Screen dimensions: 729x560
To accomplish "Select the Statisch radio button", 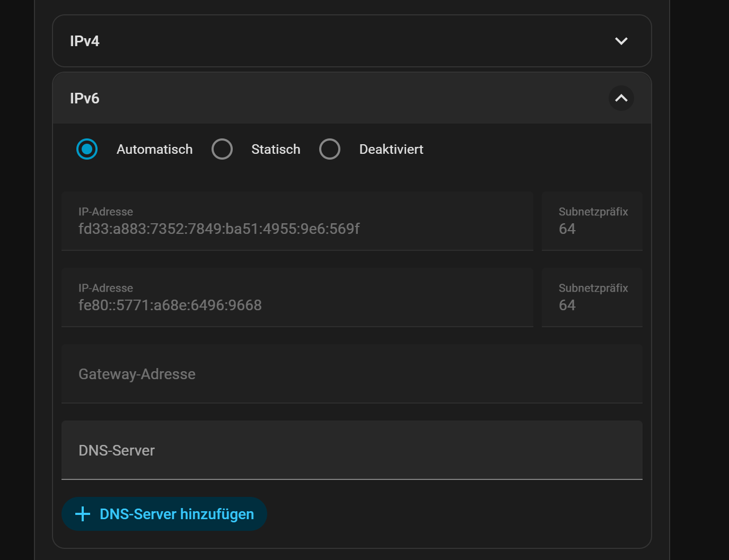I will (x=222, y=150).
